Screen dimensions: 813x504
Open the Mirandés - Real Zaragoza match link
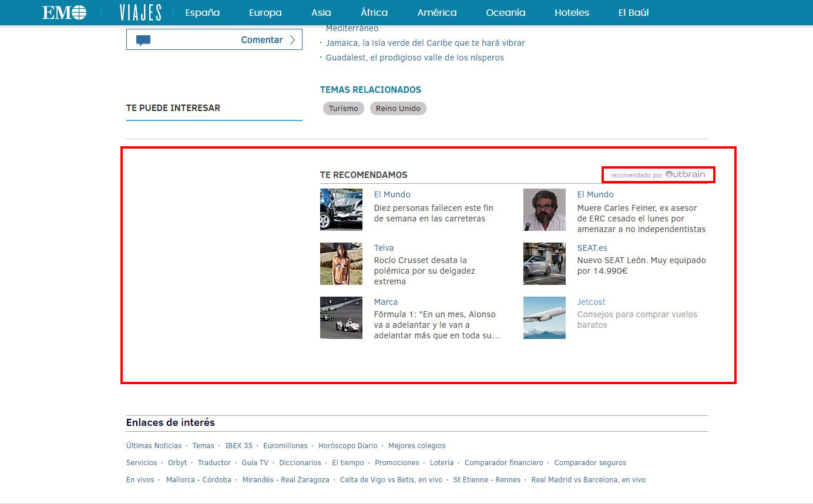click(286, 480)
